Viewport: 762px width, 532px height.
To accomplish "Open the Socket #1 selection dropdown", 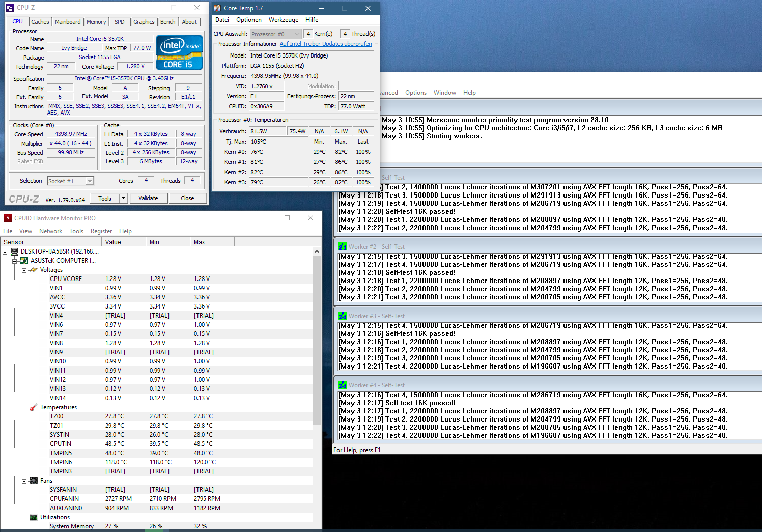I will coord(90,181).
